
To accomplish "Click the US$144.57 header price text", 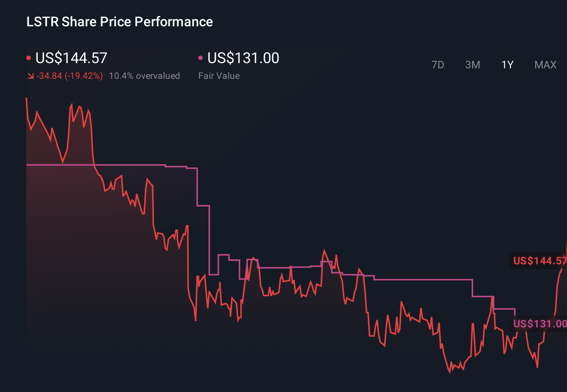I will (71, 57).
